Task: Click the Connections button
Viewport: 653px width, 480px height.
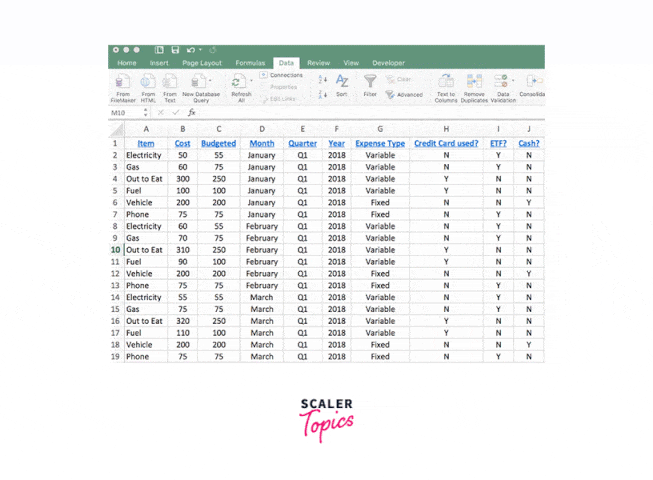Action: click(x=282, y=75)
